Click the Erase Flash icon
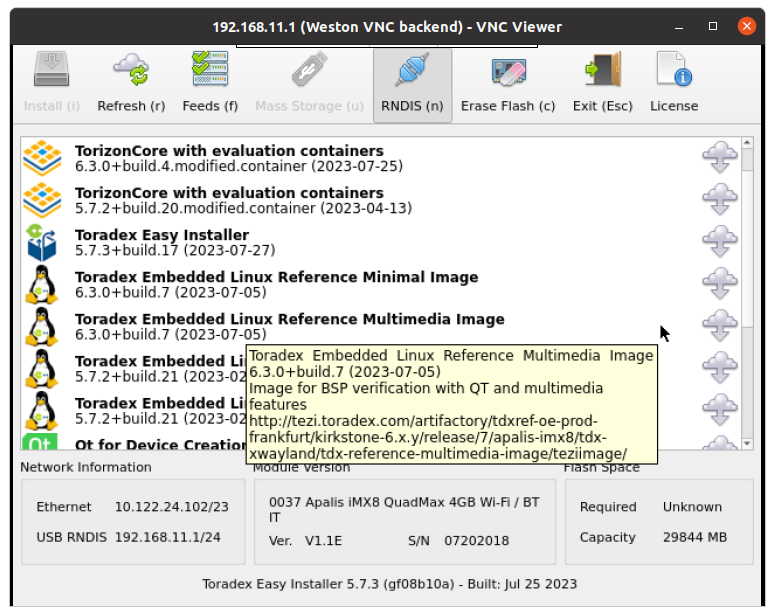The height and width of the screenshot is (616, 775). [508, 74]
